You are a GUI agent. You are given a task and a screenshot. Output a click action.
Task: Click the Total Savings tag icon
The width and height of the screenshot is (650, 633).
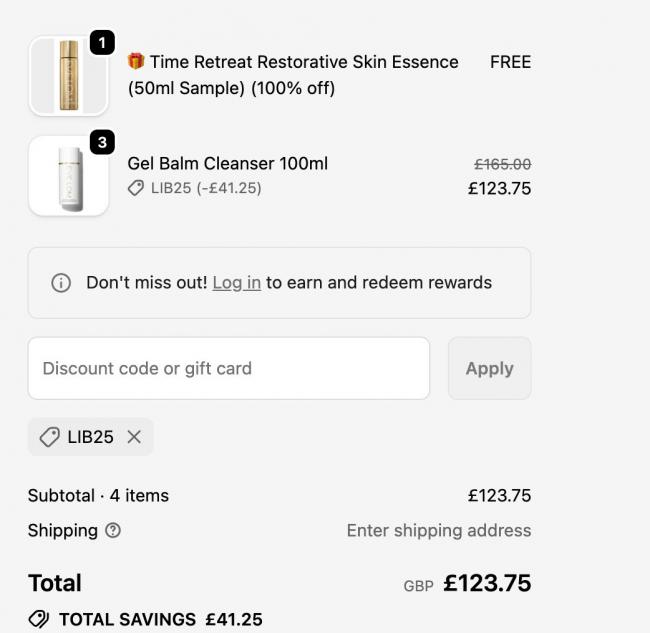pyautogui.click(x=39, y=620)
